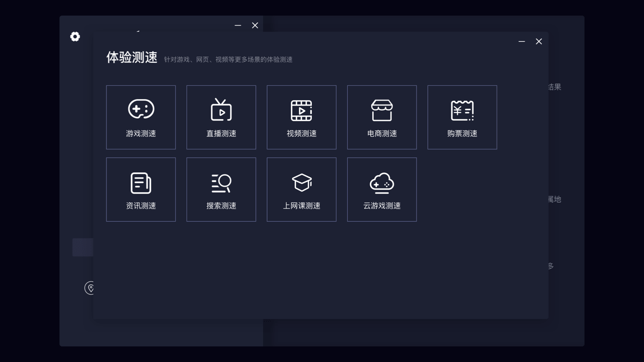Screen dimensions: 644x362
Task: Start the 购票测速 ticket purchasing test
Action: pyautogui.click(x=462, y=117)
